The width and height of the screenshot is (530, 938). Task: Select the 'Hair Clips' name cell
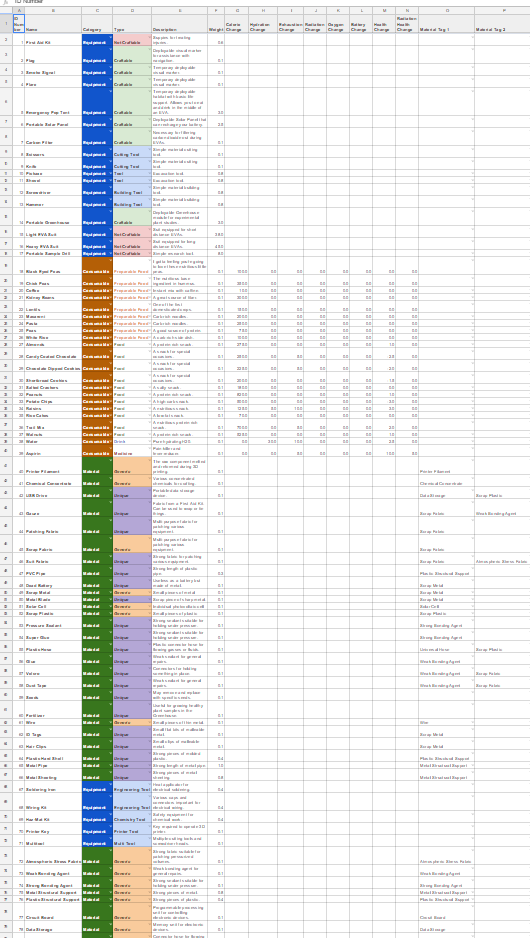click(x=52, y=745)
